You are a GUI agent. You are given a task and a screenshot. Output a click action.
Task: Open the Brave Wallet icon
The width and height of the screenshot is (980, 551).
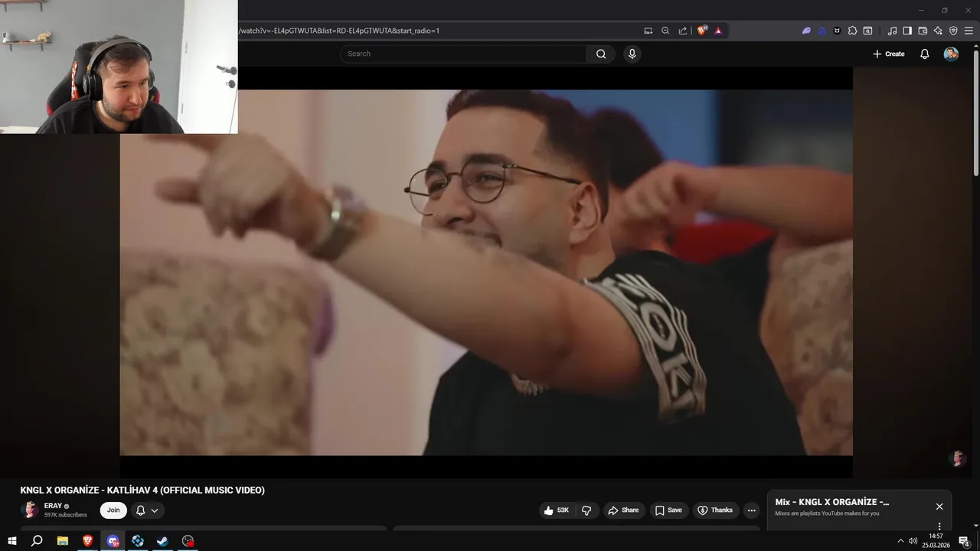(923, 31)
